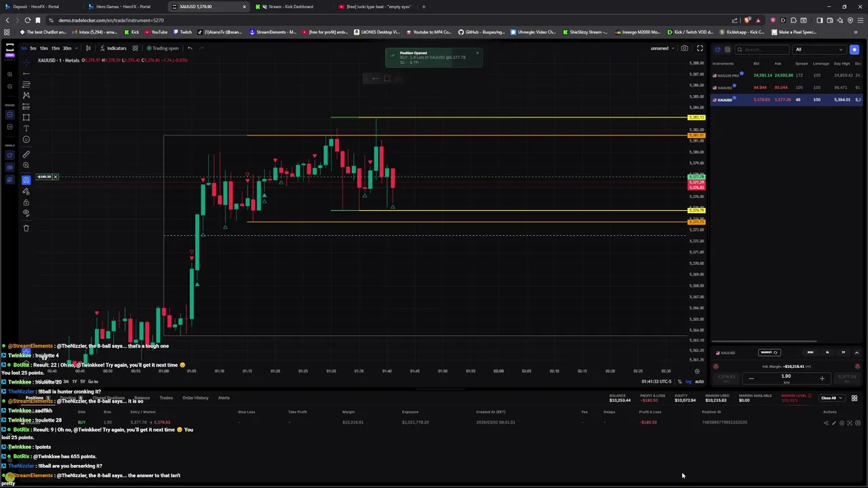Screen dimensions: 868x488
Task: Open the Order History tab
Action: pyautogui.click(x=195, y=398)
